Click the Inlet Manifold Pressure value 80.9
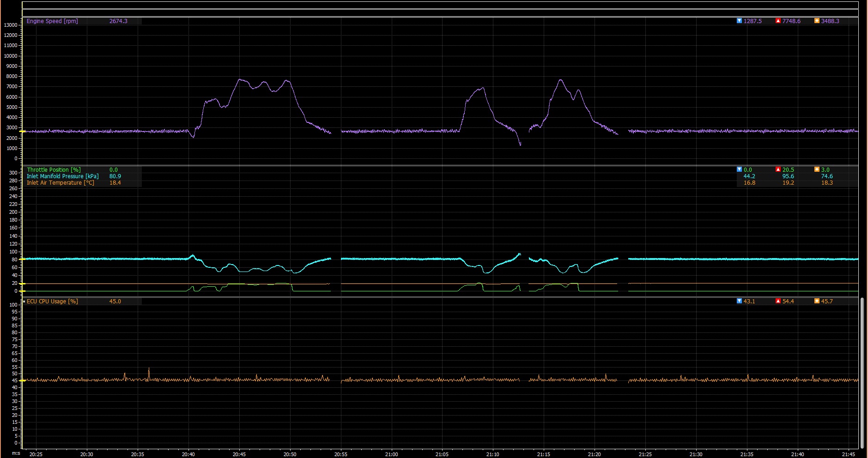This screenshot has height=458, width=868. (x=115, y=176)
